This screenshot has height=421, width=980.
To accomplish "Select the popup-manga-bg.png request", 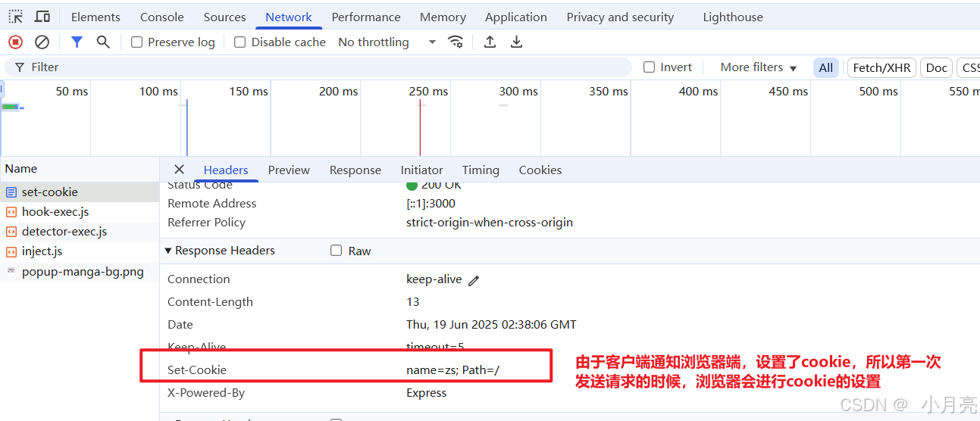I will (80, 271).
